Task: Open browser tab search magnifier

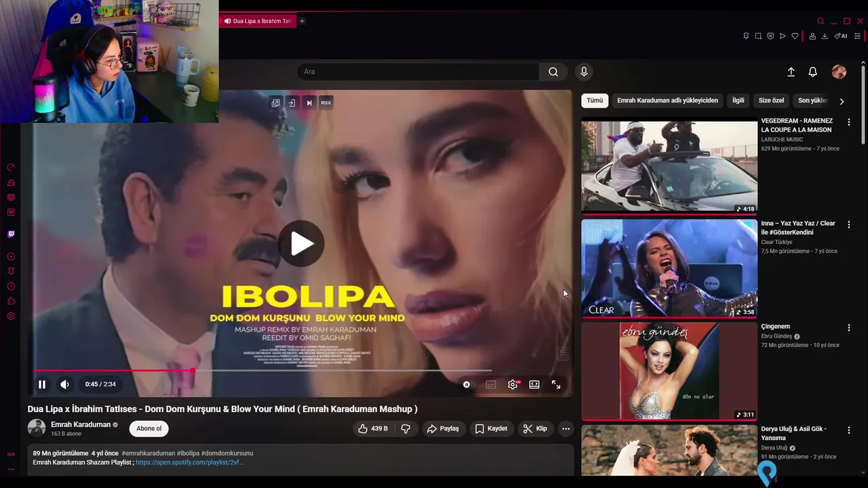Action: (x=821, y=21)
